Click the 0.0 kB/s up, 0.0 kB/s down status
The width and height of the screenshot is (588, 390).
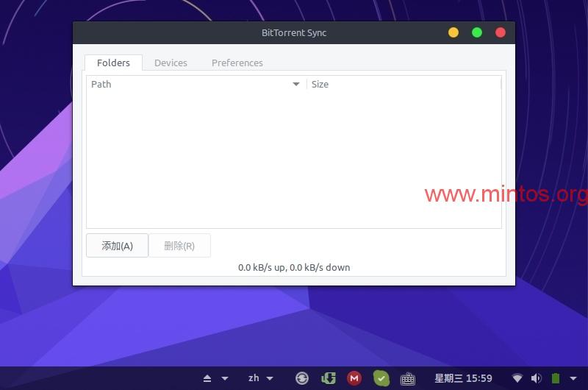click(294, 267)
